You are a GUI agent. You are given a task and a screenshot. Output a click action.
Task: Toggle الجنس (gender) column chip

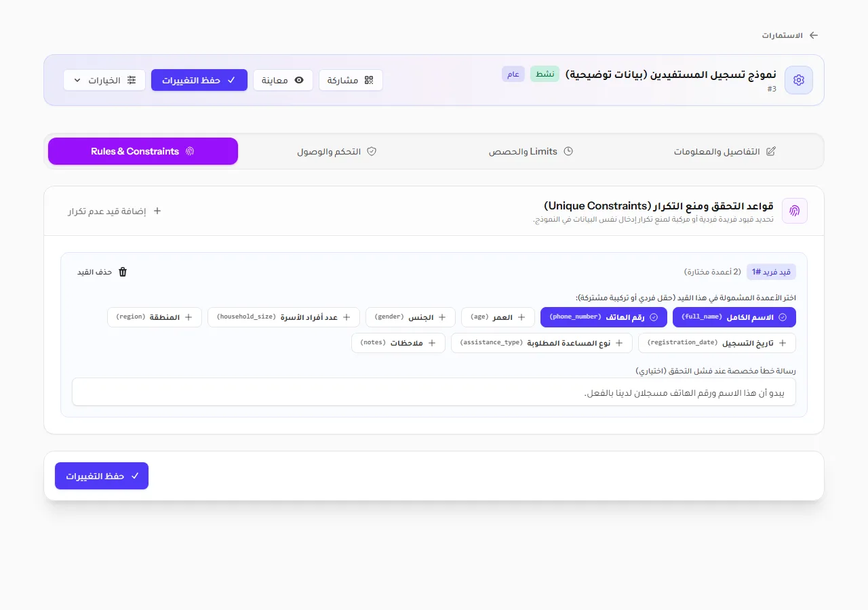click(x=410, y=317)
